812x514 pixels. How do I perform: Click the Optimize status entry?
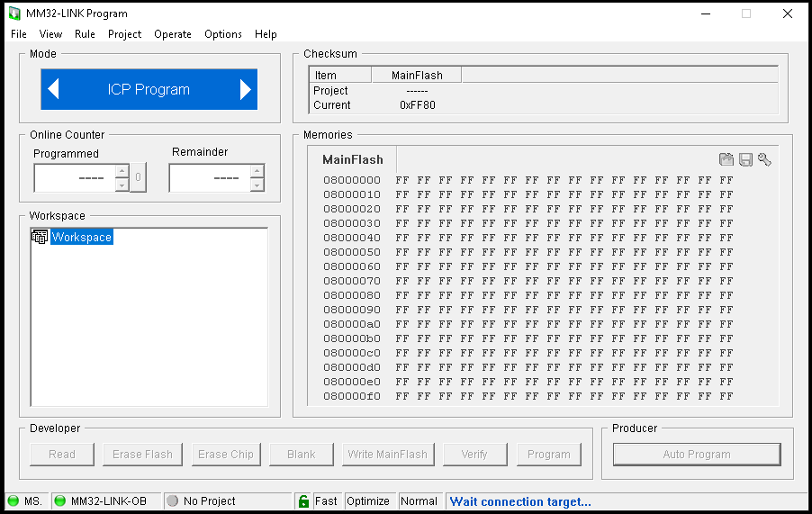(x=368, y=501)
